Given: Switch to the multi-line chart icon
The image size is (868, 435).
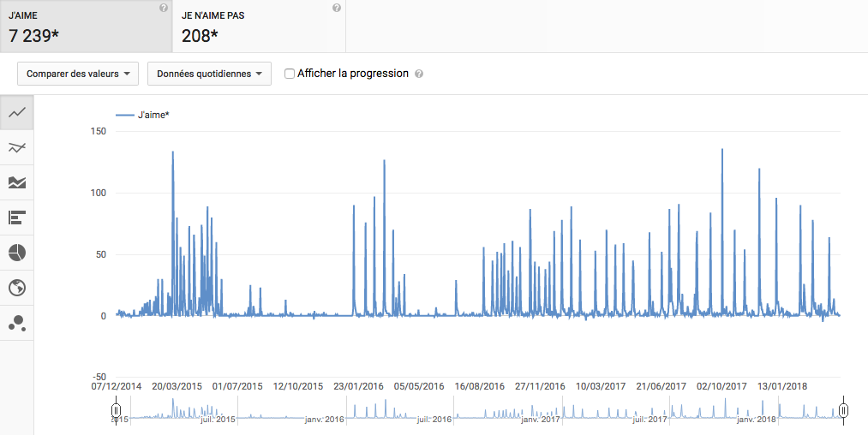Looking at the screenshot, I should click(x=16, y=147).
